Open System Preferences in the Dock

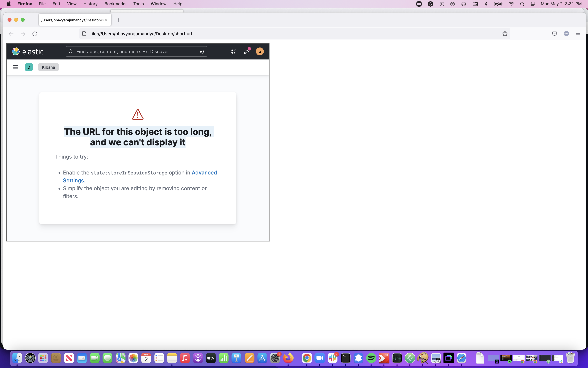[x=275, y=358]
